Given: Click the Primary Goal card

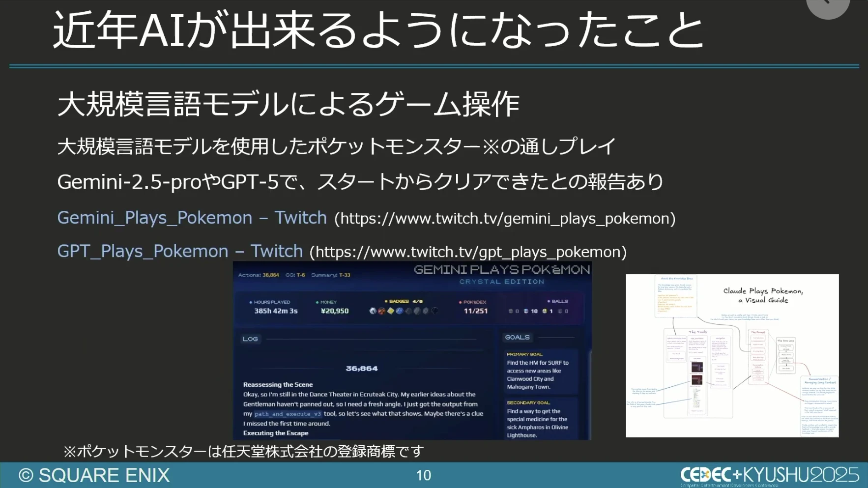Looking at the screenshot, I should click(538, 371).
